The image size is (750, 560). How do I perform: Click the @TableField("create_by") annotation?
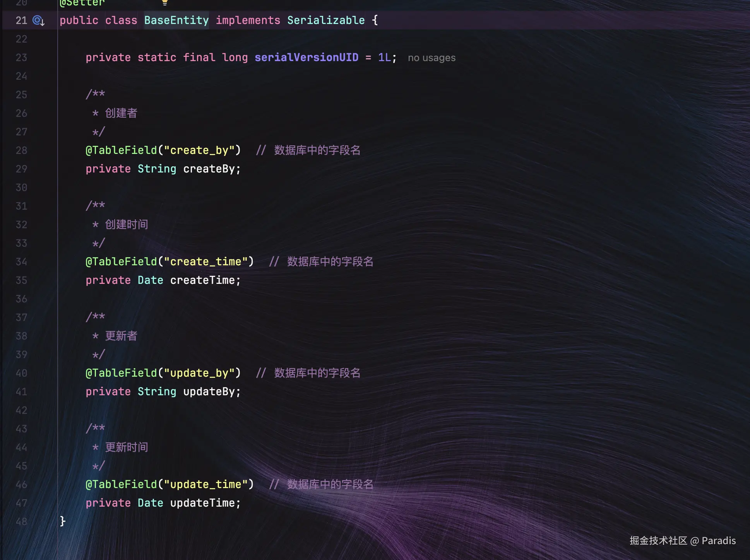[x=163, y=150]
